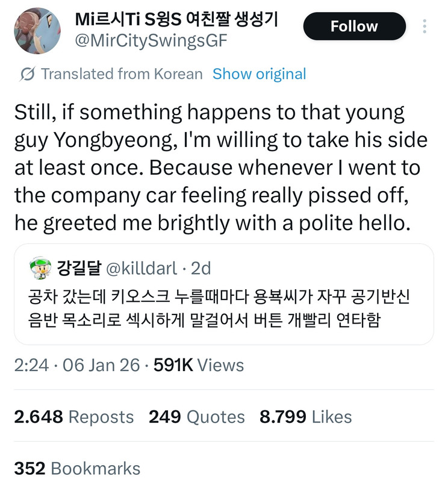Image resolution: width=448 pixels, height=482 pixels.
Task: Click the translation icon beside Translated from Korean
Action: coord(26,74)
